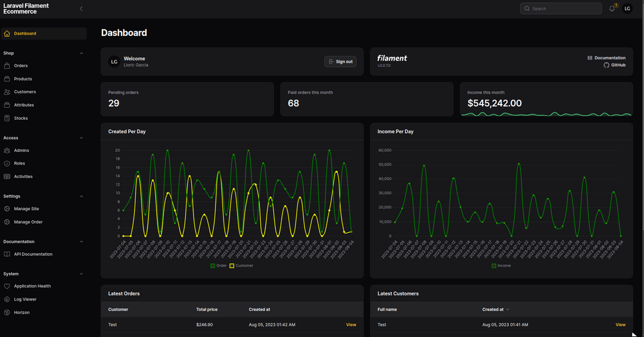Viewport: 644px width, 337px height.
Task: Collapse the Documentation navigation group
Action: (x=81, y=242)
